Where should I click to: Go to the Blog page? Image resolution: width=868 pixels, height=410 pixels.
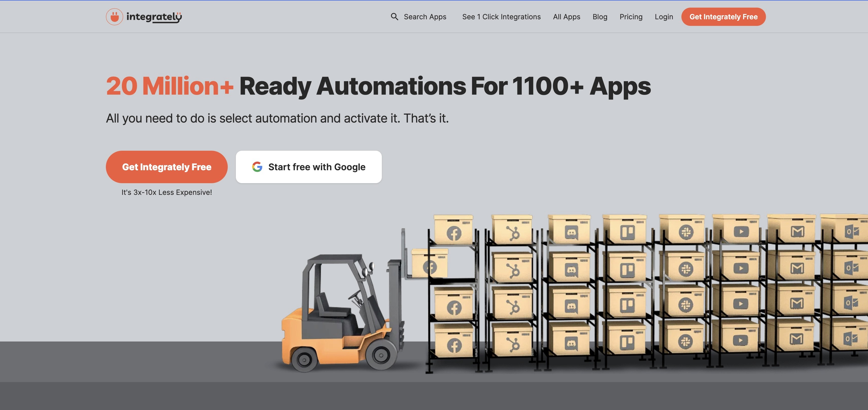click(x=599, y=17)
